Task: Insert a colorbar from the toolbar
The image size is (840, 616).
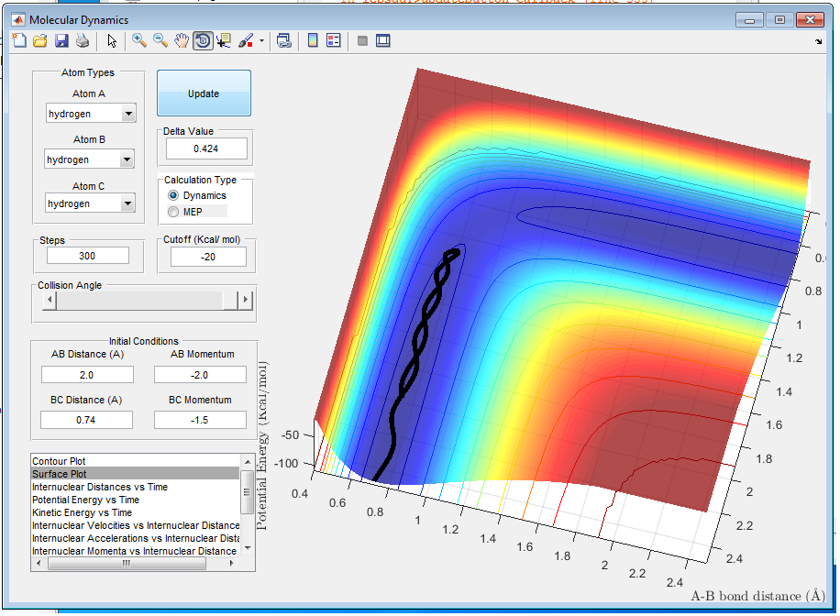Action: coord(313,40)
